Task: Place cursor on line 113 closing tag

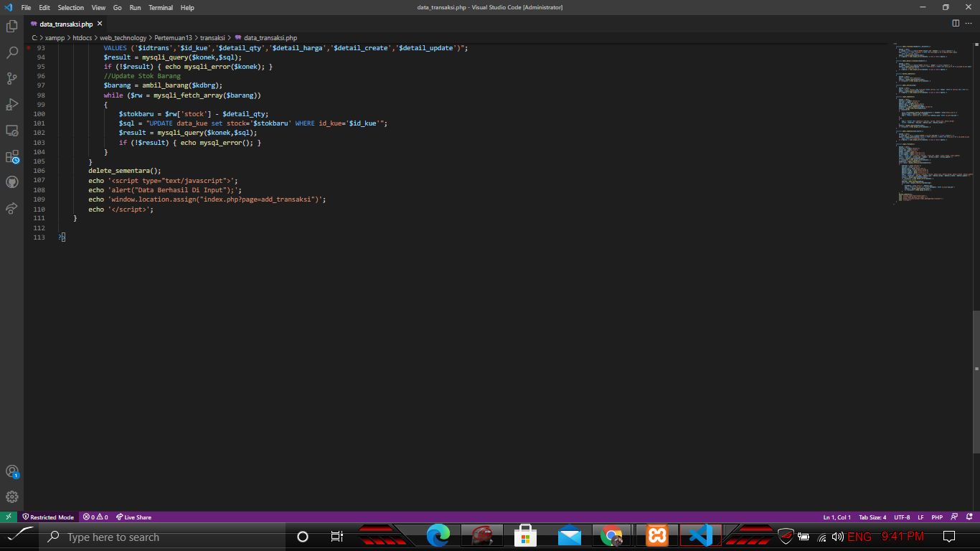Action: (x=62, y=237)
